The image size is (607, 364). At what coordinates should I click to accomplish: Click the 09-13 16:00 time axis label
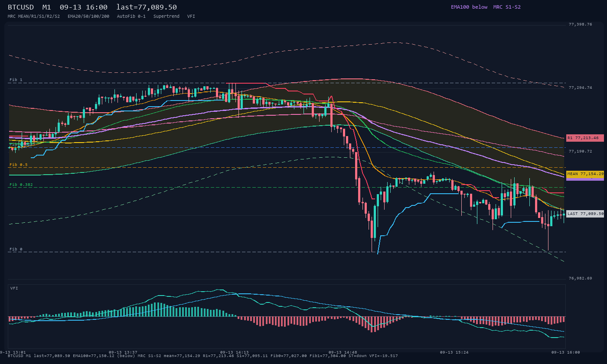566,352
